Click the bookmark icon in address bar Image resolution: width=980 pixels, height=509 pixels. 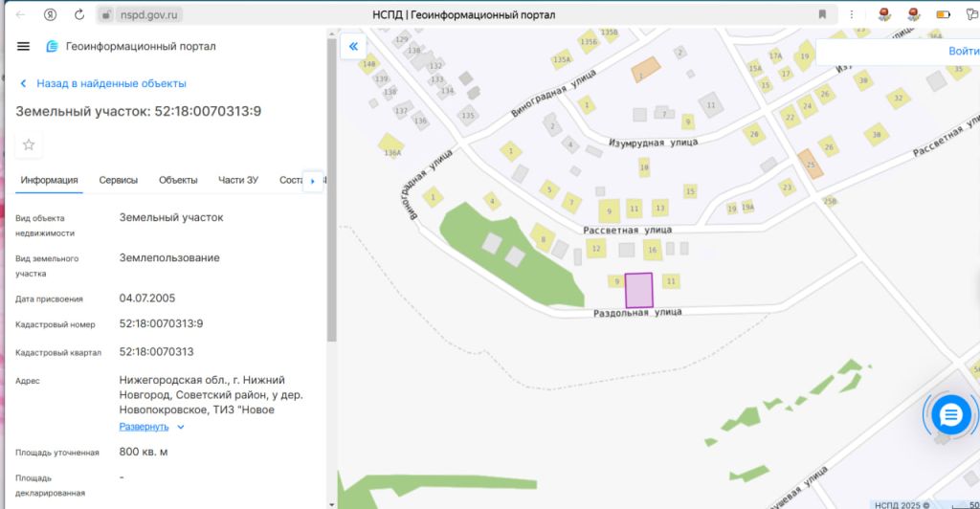pos(822,14)
